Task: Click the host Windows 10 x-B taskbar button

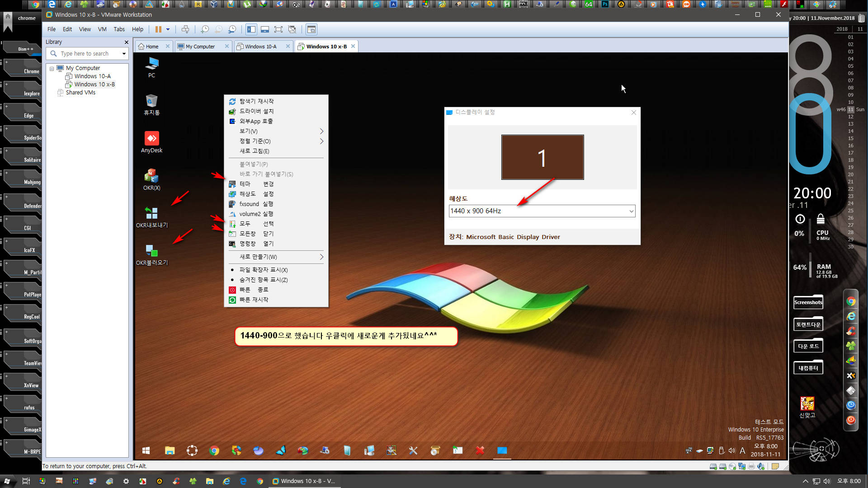Action: click(304, 481)
